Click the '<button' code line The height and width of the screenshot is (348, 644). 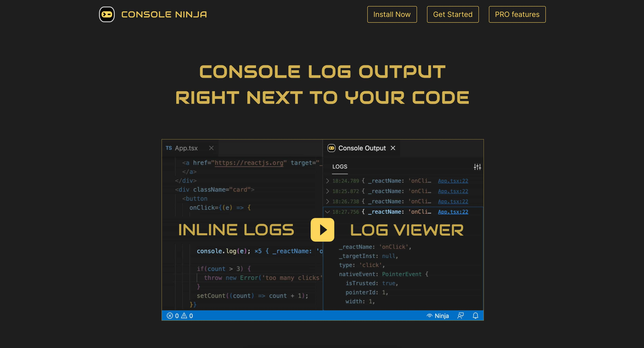click(195, 199)
